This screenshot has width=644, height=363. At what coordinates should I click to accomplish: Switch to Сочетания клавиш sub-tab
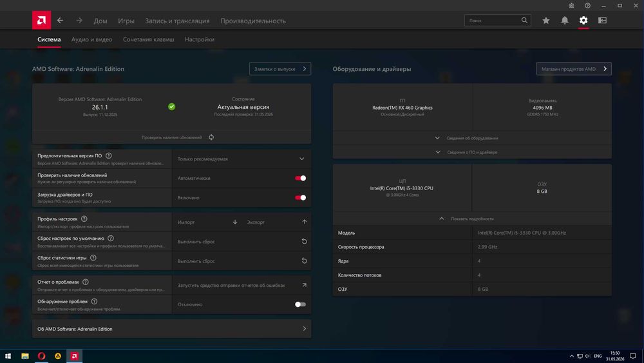(148, 39)
